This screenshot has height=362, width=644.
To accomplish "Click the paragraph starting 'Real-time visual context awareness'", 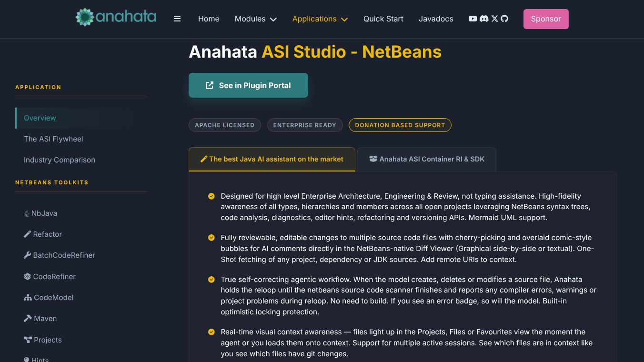I will [406, 343].
